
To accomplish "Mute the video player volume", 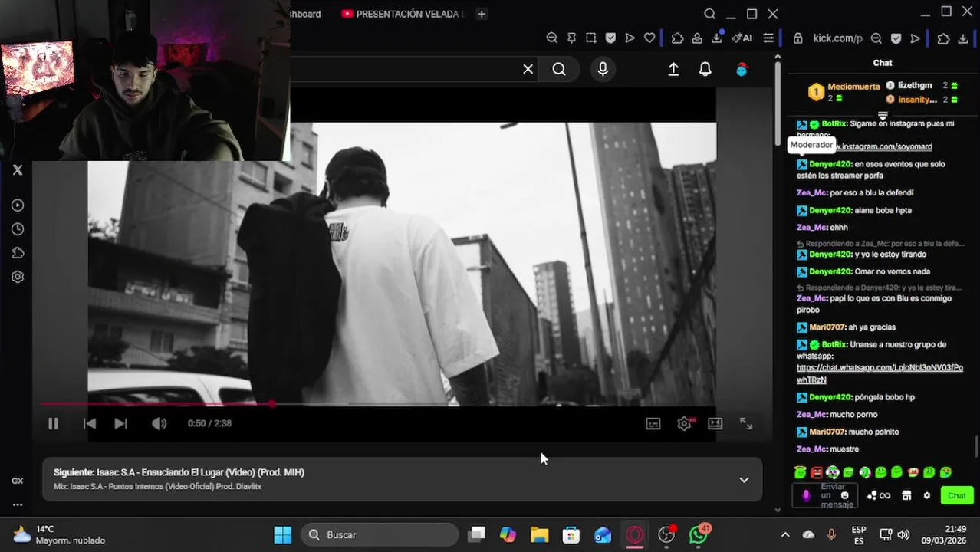I will (159, 423).
